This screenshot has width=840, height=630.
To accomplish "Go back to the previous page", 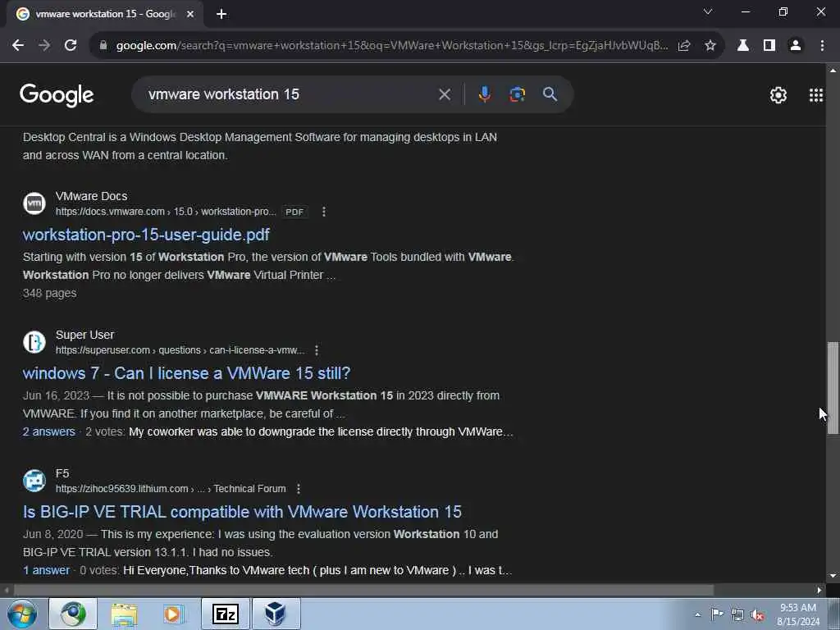I will (18, 46).
